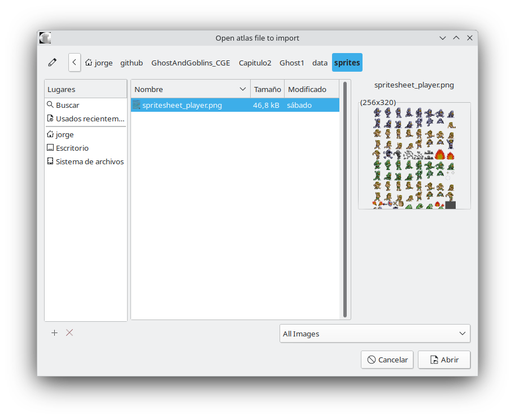The width and height of the screenshot is (515, 420).
Task: Sort files by the Nombre column
Action: [186, 89]
